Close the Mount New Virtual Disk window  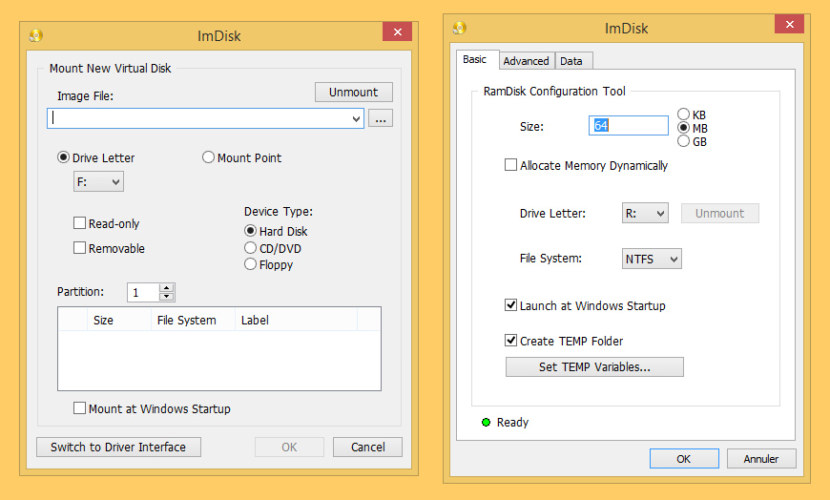(397, 32)
